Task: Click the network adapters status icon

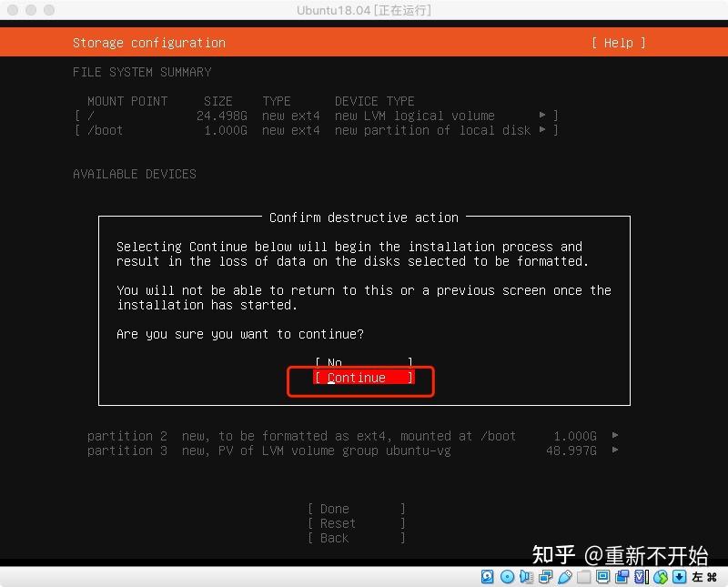Action: pyautogui.click(x=545, y=577)
